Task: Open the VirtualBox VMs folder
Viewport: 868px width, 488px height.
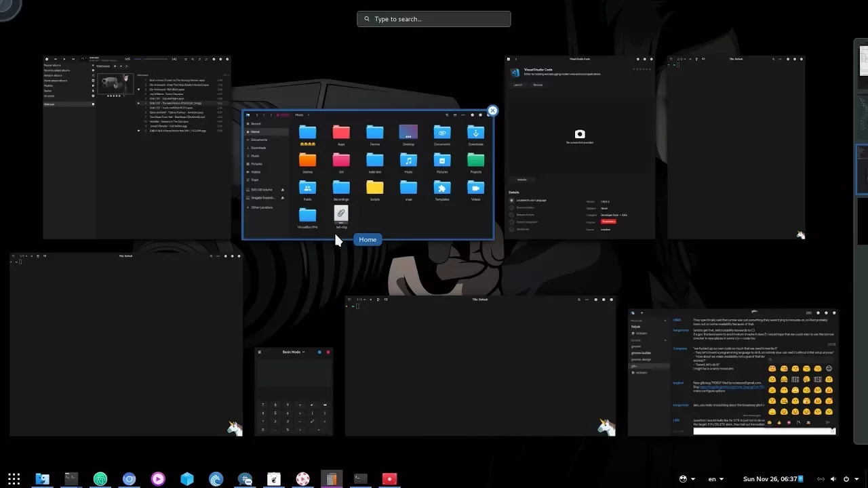Action: pos(308,218)
